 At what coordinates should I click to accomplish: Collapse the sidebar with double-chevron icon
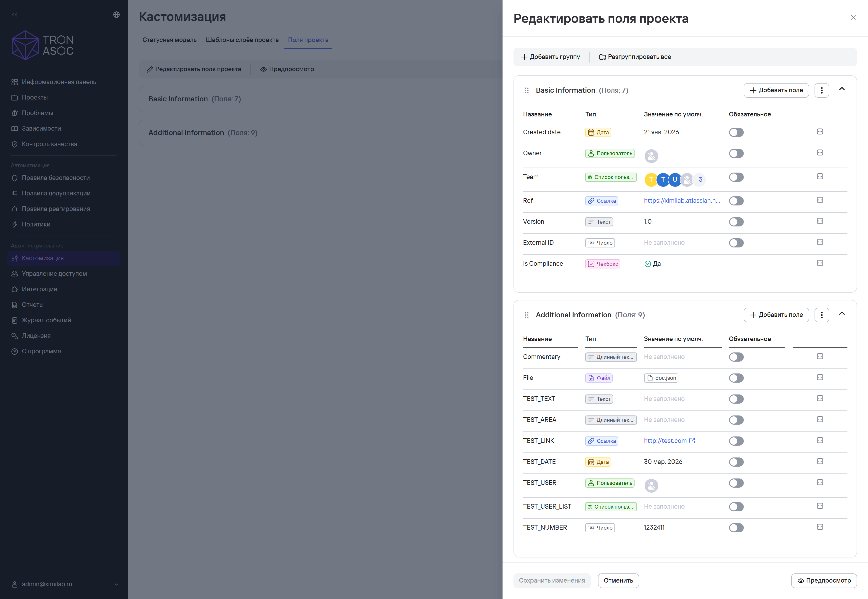pyautogui.click(x=15, y=15)
